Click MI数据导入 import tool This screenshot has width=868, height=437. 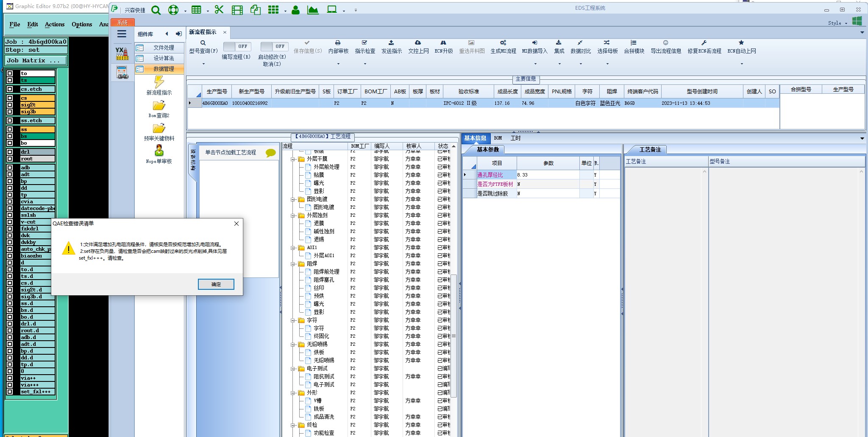(x=535, y=47)
